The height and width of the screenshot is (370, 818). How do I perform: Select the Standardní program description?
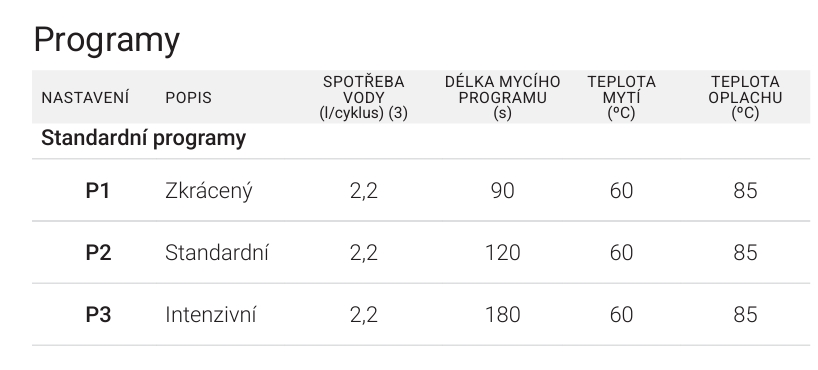pos(217,253)
